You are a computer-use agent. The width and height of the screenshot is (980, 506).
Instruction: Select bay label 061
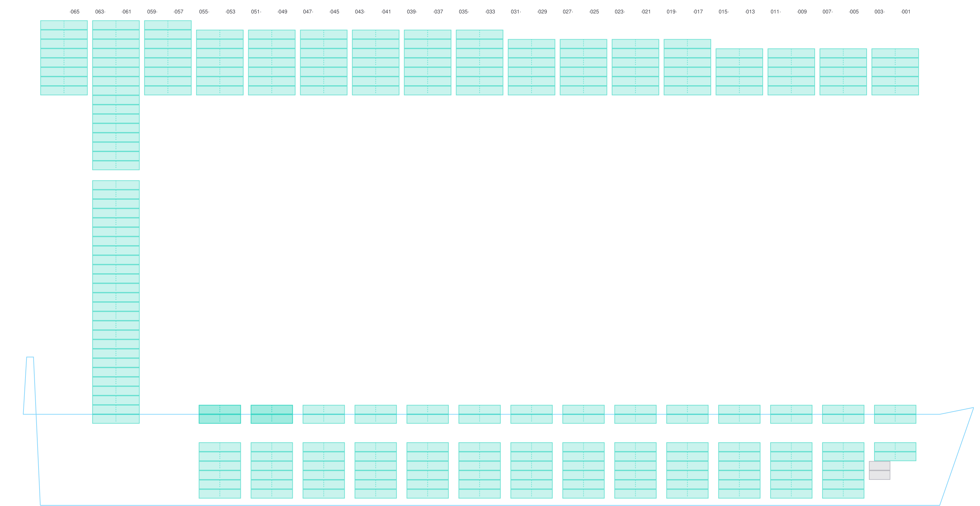(x=126, y=12)
